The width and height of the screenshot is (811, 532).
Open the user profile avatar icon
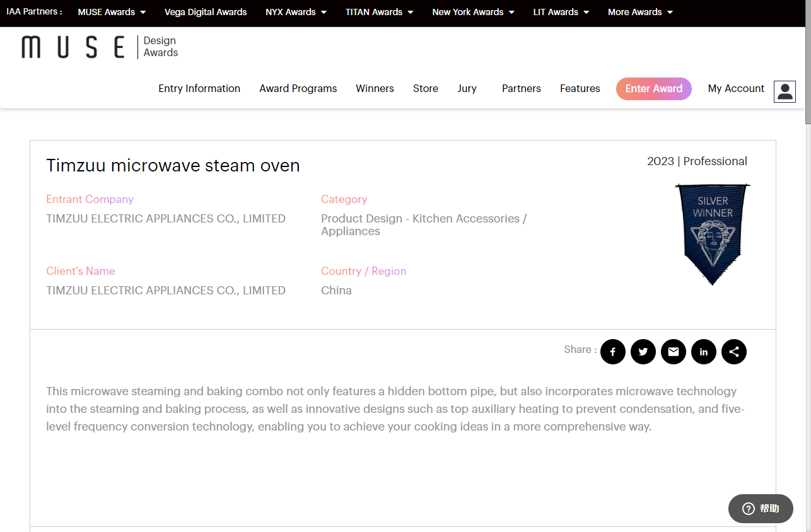pyautogui.click(x=785, y=91)
